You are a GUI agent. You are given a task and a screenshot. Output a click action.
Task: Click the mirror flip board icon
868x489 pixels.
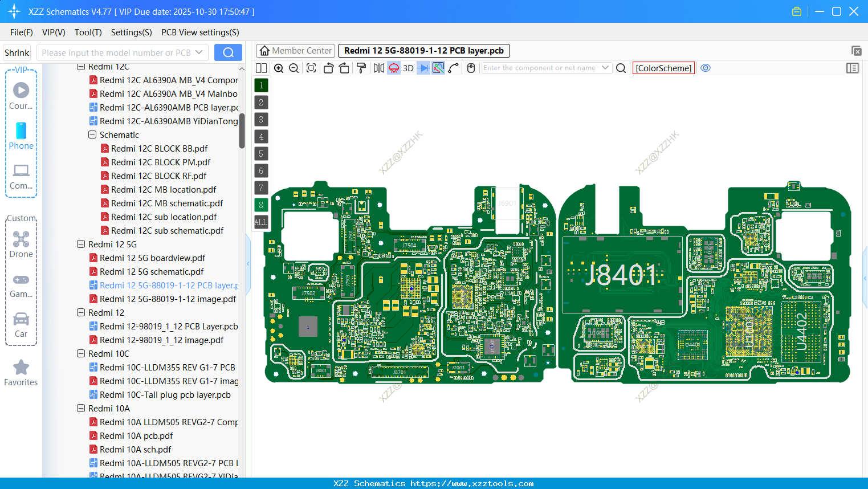tap(378, 68)
